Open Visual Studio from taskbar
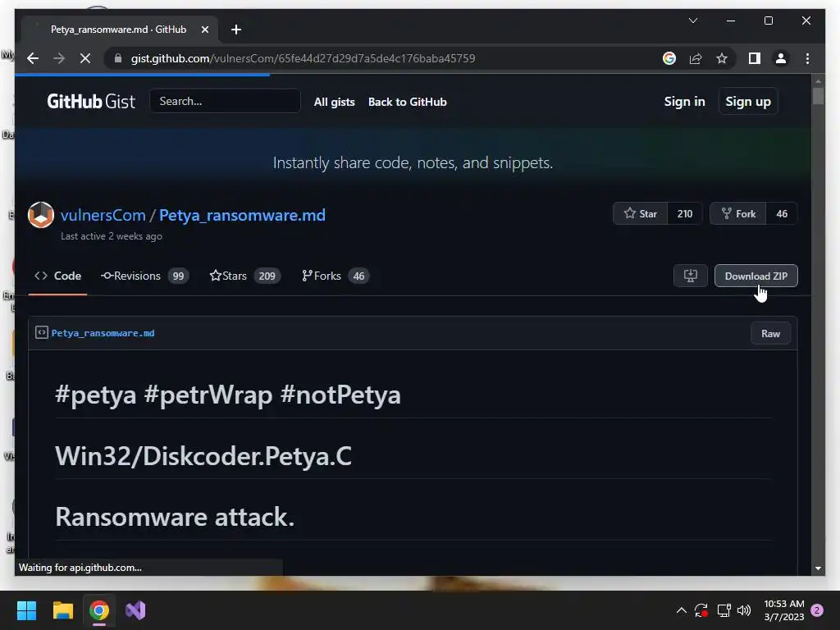Screen dimensions: 840x630 135,610
